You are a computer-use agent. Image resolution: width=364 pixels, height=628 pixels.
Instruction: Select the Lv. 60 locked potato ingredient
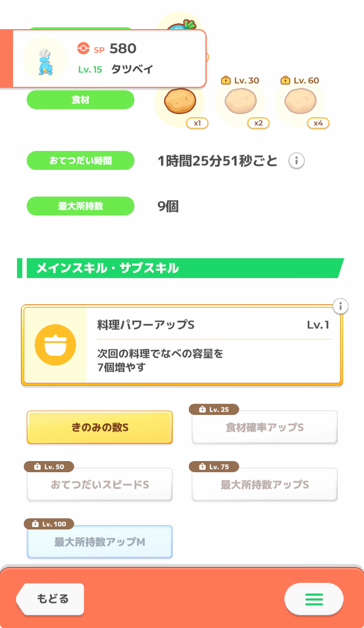[300, 101]
